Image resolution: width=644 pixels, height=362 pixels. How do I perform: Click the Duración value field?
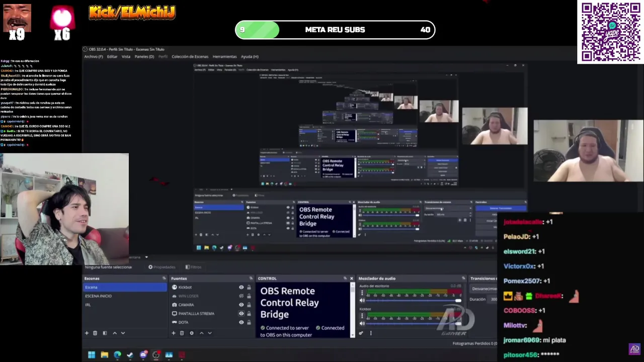point(493,299)
